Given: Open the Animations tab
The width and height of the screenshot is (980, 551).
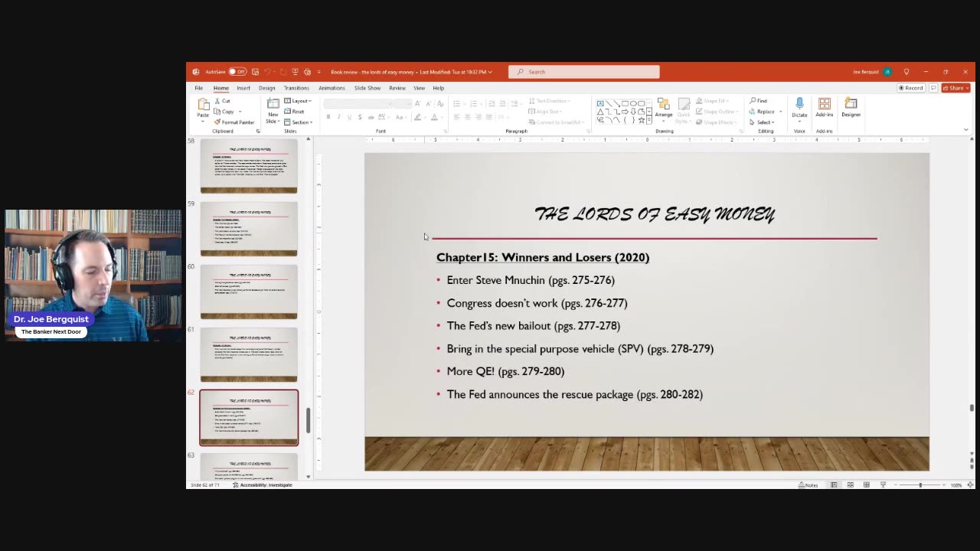Looking at the screenshot, I should (x=332, y=88).
